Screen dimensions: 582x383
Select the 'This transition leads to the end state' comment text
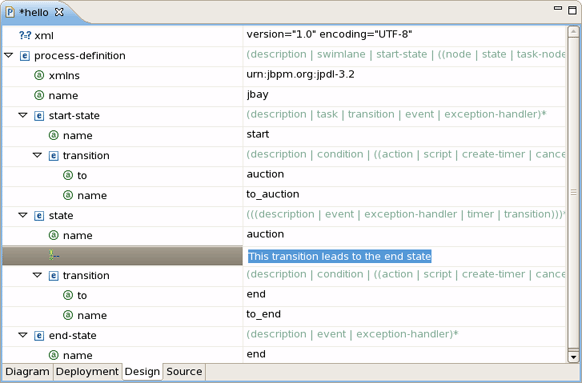[x=340, y=256]
